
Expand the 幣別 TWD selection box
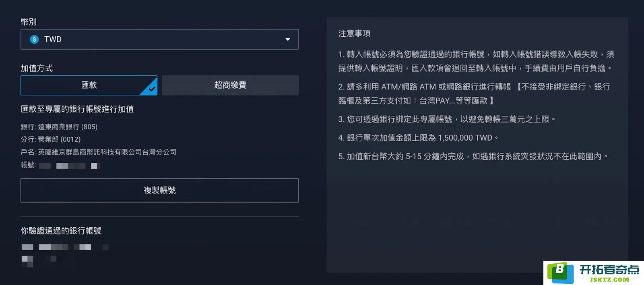[x=159, y=39]
